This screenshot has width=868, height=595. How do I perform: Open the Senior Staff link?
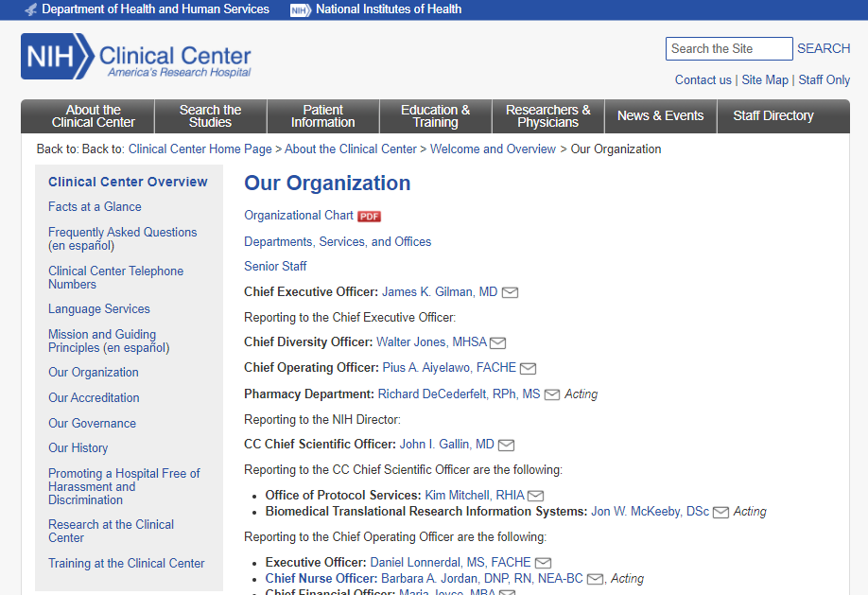coord(275,267)
